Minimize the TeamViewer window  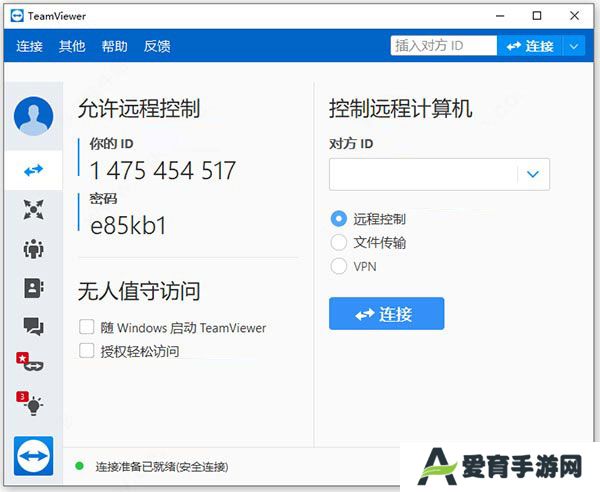click(500, 16)
